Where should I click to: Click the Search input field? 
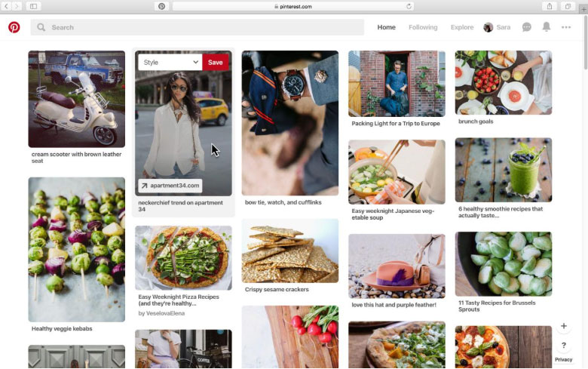[198, 27]
